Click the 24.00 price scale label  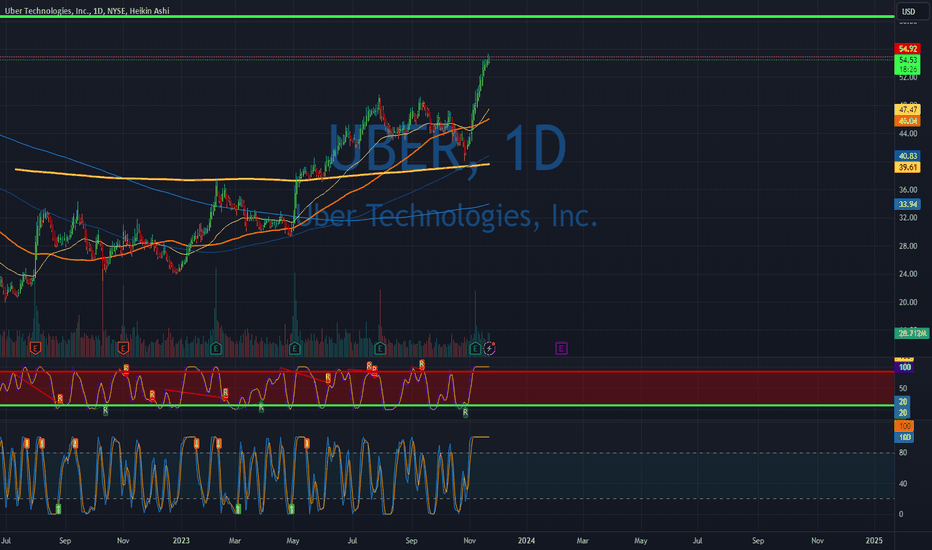(908, 274)
